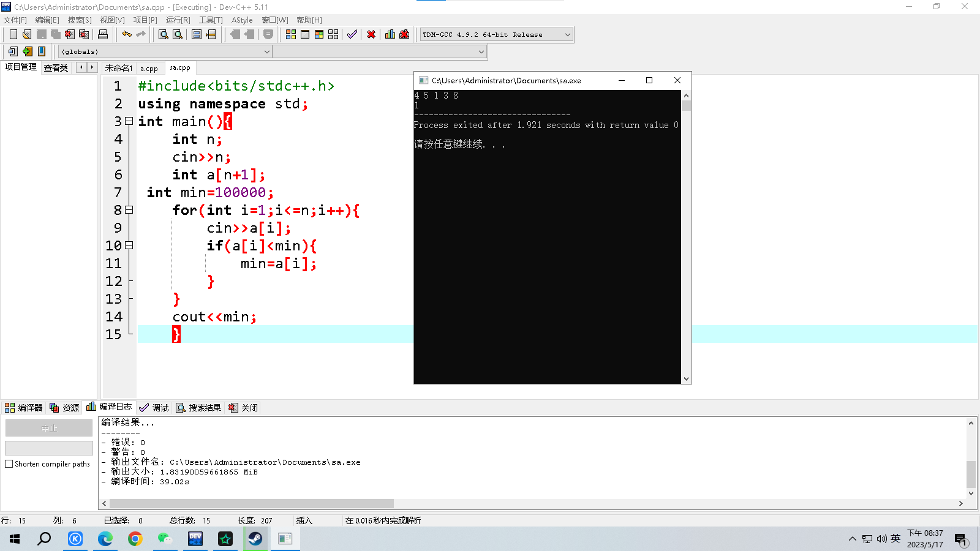This screenshot has width=980, height=551.
Task: Open Windows taskbar search
Action: click(x=44, y=539)
